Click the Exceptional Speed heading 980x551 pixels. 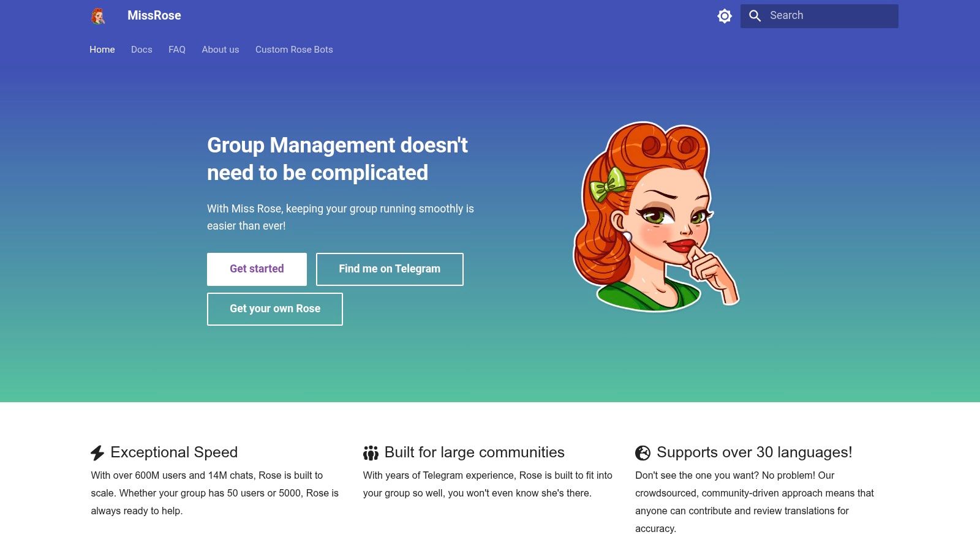click(174, 452)
